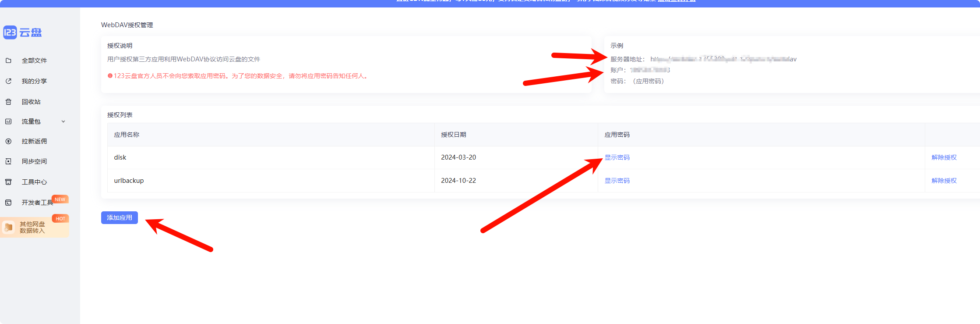Click the 拉新返佣 coin icon

pos(8,141)
